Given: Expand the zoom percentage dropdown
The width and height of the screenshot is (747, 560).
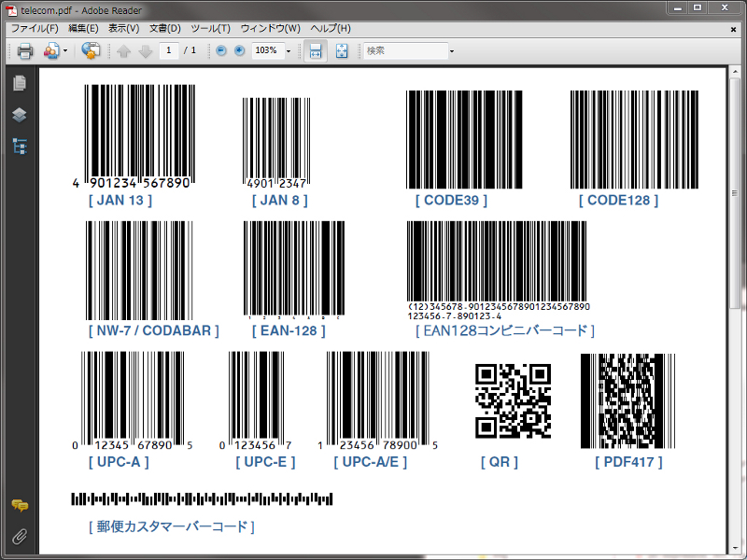Looking at the screenshot, I should 289,51.
